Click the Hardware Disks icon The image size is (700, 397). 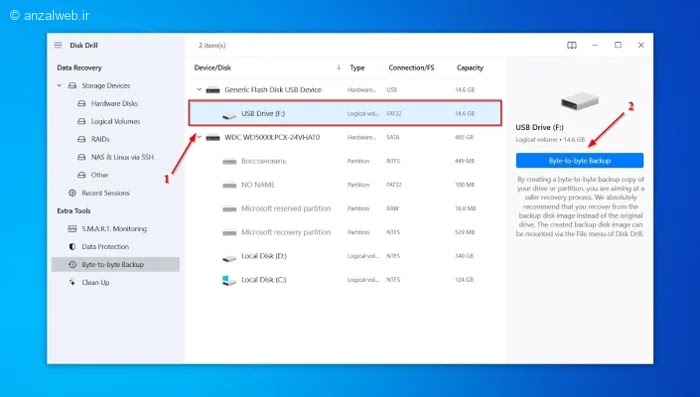[81, 103]
